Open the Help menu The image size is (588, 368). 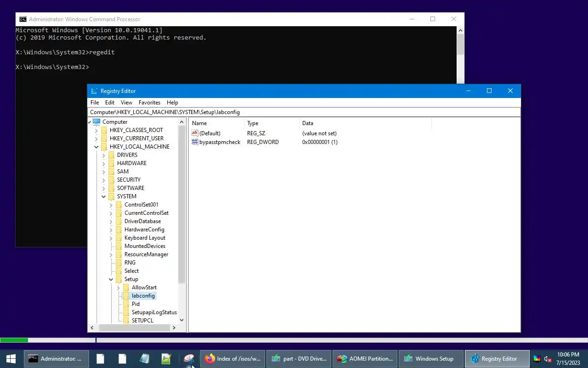tap(172, 103)
